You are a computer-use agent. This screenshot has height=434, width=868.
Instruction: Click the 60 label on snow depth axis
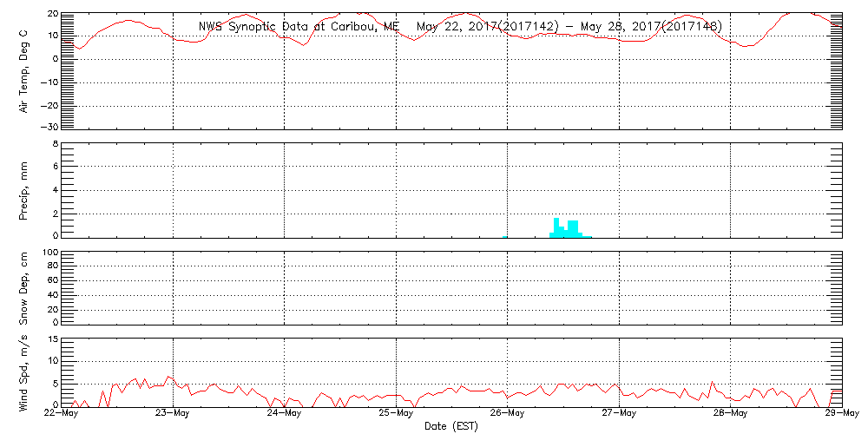[53, 280]
